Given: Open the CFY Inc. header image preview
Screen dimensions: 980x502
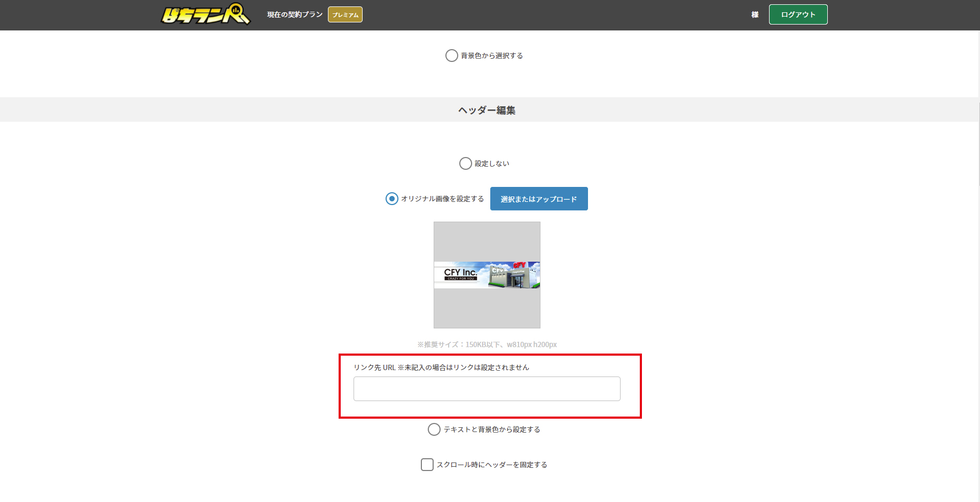Looking at the screenshot, I should tap(486, 275).
